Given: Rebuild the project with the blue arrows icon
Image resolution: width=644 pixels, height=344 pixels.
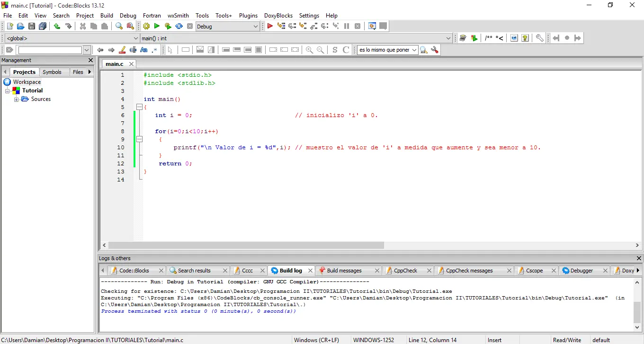Looking at the screenshot, I should click(179, 27).
